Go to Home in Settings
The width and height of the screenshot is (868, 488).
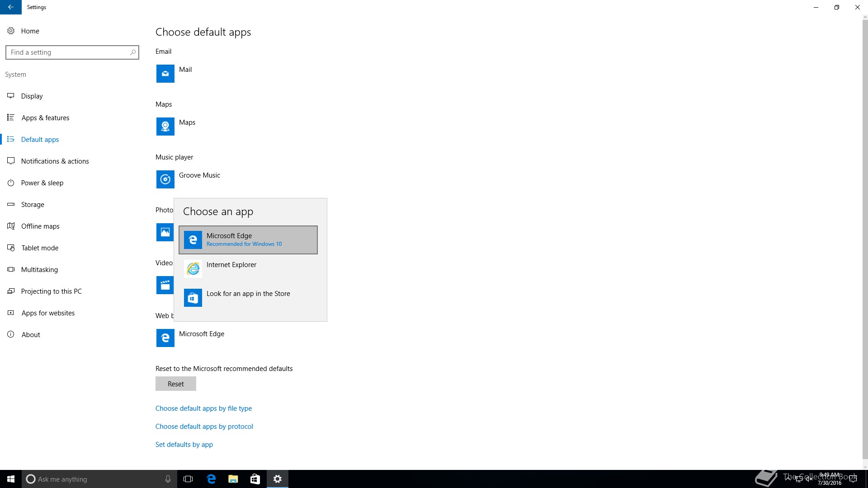[x=30, y=31]
